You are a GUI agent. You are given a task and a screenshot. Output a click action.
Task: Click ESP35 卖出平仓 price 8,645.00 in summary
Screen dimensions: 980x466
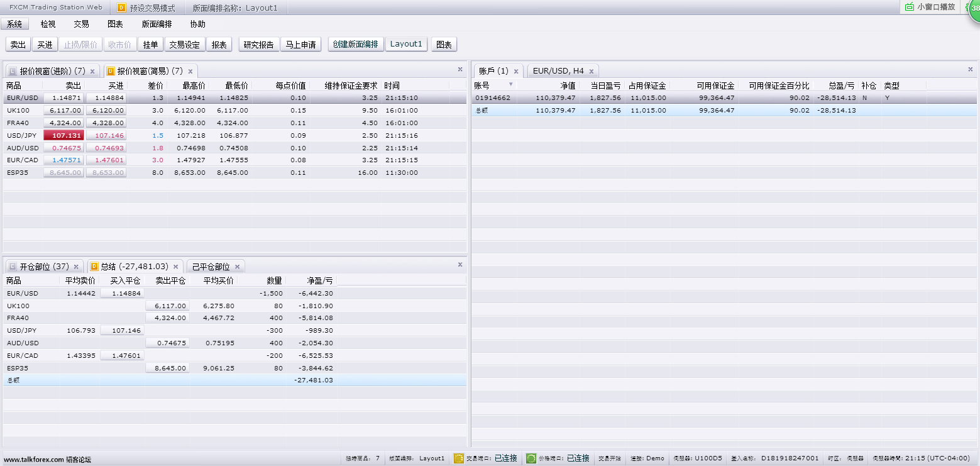click(167, 369)
